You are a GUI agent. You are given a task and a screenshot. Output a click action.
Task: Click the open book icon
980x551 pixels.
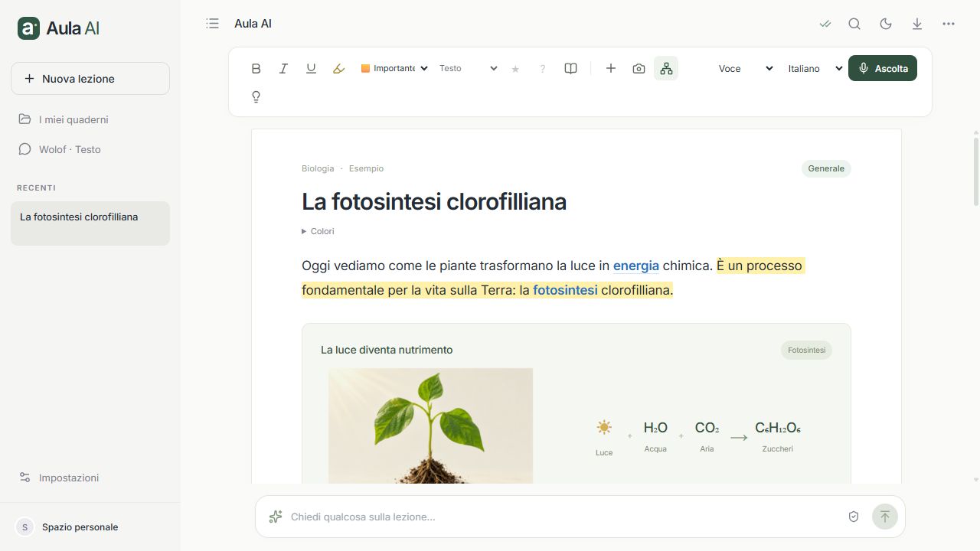570,69
